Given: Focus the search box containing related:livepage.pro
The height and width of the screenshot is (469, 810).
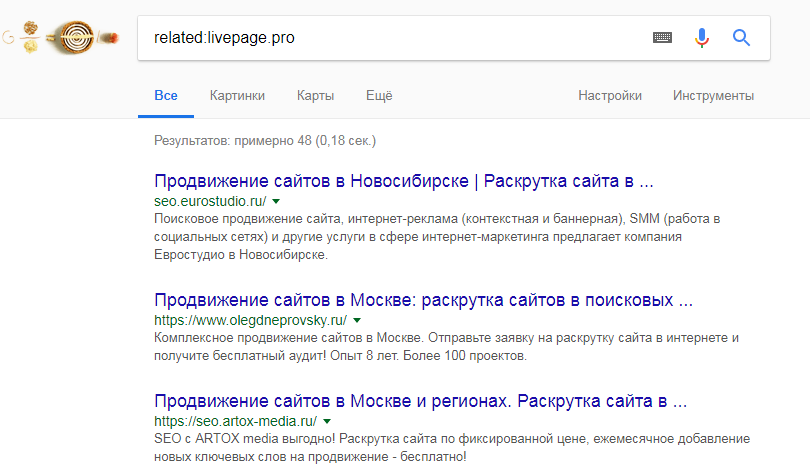Looking at the screenshot, I should 454,38.
